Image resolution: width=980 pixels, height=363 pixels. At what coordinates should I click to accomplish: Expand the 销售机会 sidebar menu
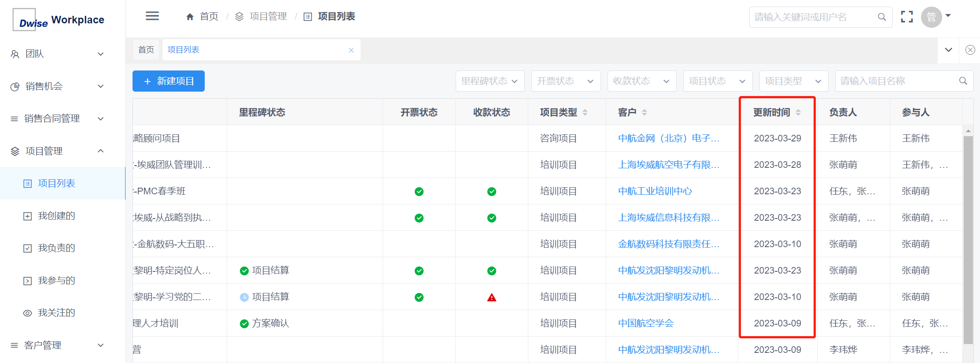click(63, 86)
